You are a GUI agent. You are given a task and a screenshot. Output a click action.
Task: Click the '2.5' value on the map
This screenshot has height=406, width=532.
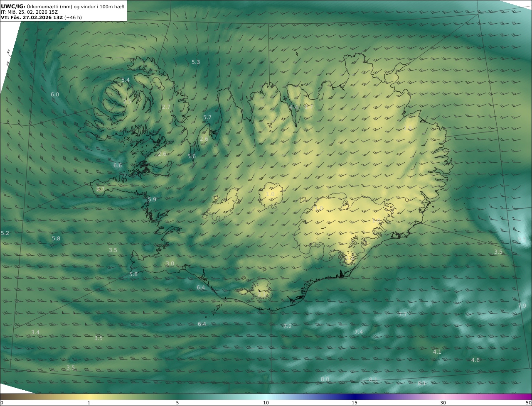coord(127,101)
